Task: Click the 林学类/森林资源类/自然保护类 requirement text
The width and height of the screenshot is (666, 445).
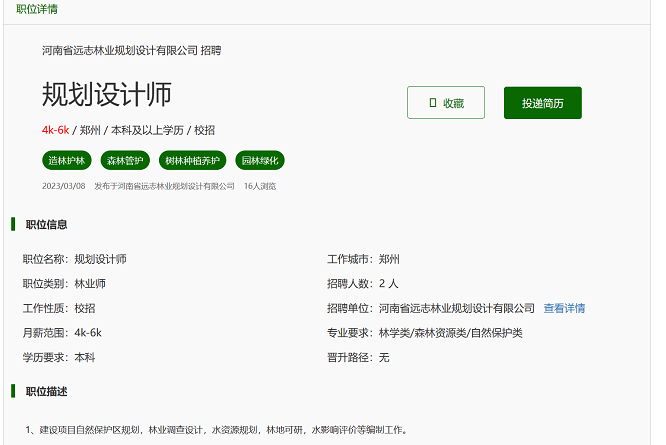Action: (x=450, y=333)
